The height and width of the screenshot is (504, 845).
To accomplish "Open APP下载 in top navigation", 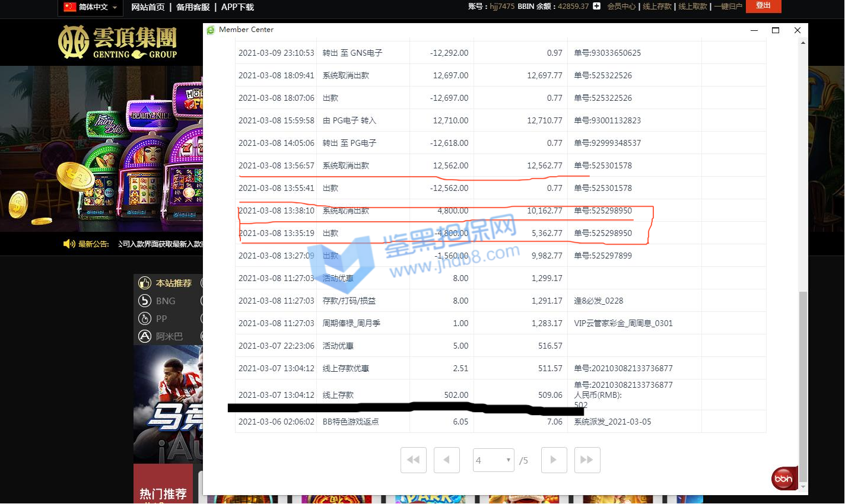I will click(x=237, y=7).
